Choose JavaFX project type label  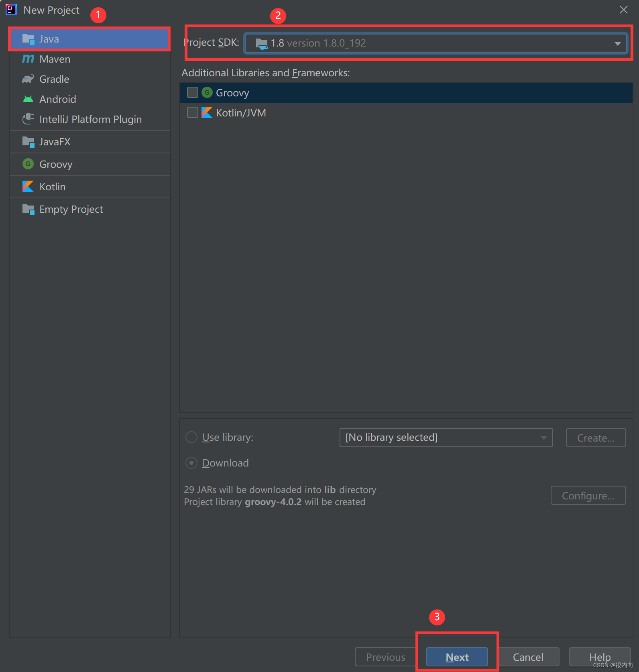point(55,142)
